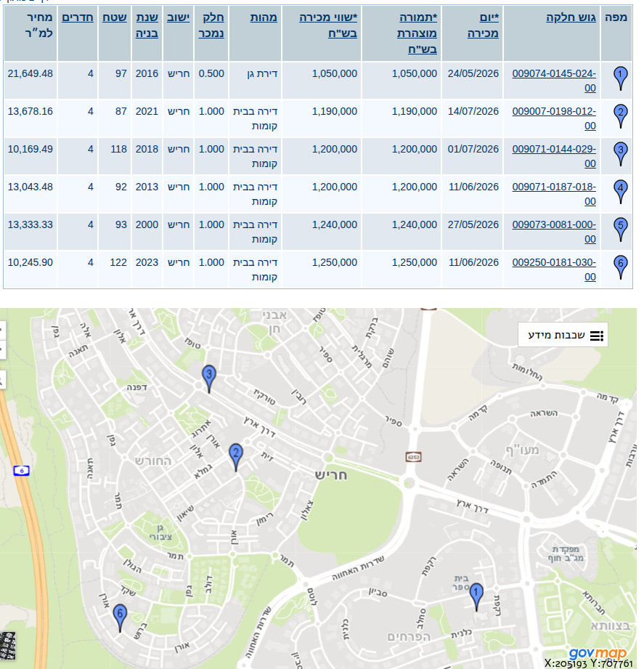Select map marker 2 near זית street
This screenshot has width=644, height=669.
(236, 458)
